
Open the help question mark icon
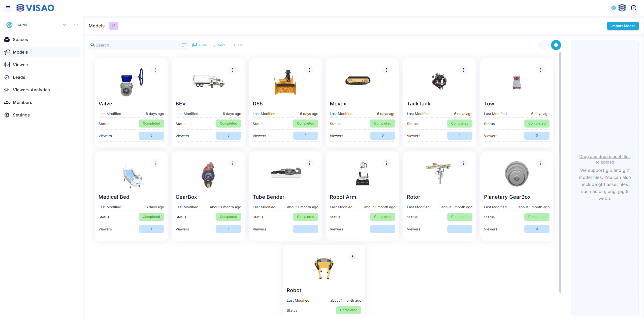pos(633,8)
